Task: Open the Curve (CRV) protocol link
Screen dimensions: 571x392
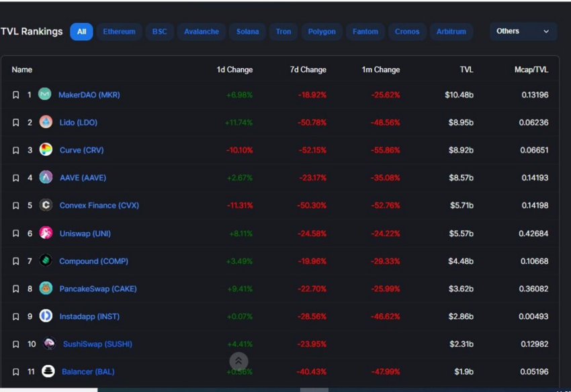Action: [81, 150]
